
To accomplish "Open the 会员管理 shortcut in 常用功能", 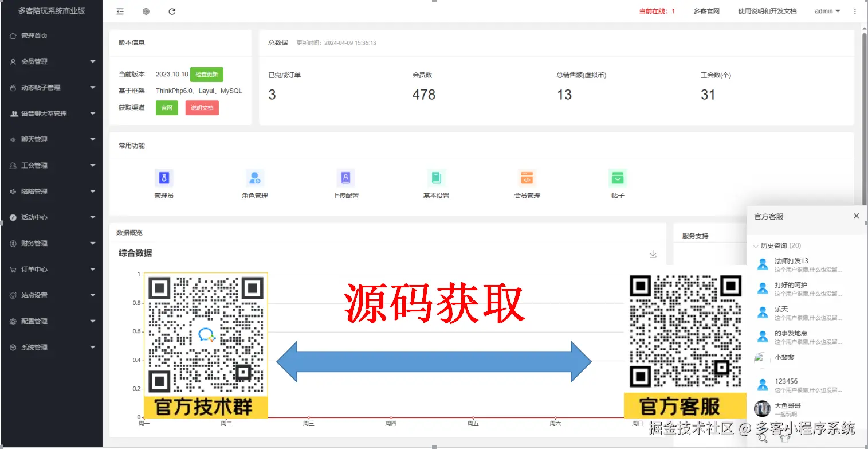I will pos(526,178).
